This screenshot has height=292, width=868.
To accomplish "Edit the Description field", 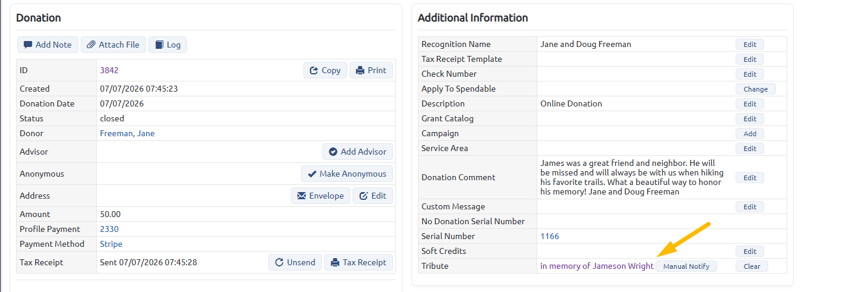I will [x=750, y=104].
